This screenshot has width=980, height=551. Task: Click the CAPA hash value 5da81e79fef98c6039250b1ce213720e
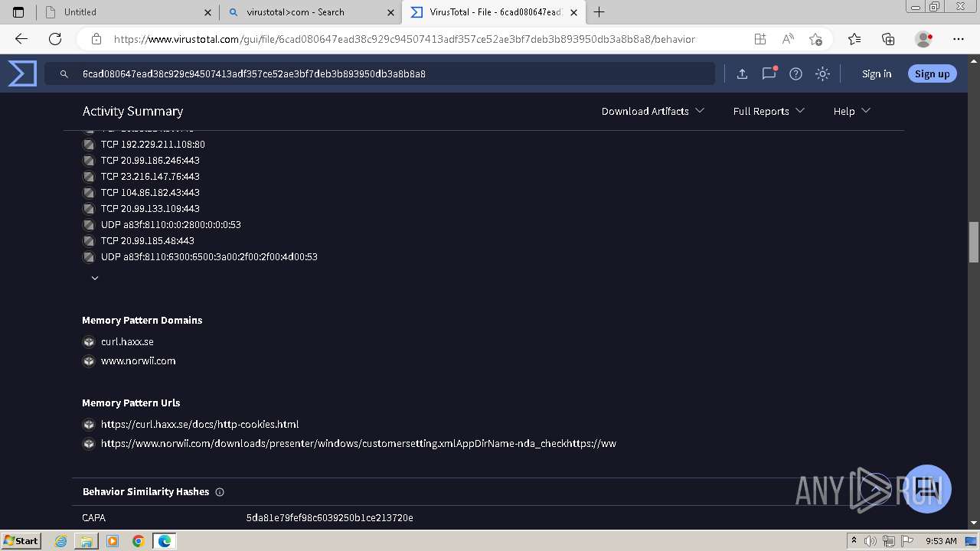coord(329,518)
